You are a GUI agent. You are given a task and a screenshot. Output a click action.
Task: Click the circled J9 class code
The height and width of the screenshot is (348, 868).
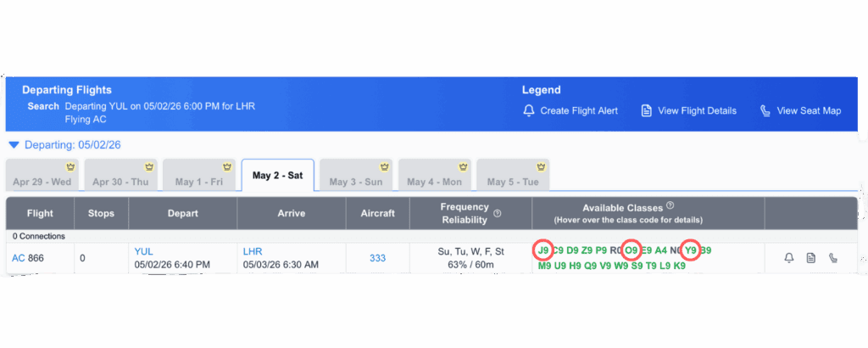point(543,250)
